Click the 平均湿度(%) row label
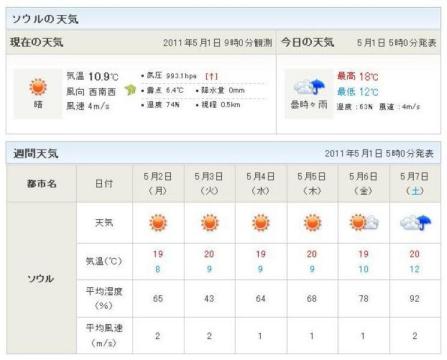 [x=104, y=298]
